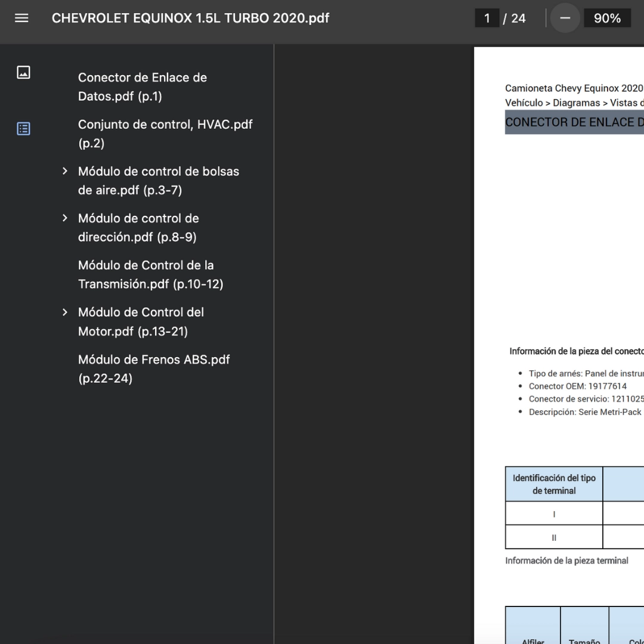
Task: Click the document title CHEVROLET EQUINOX 1.5L TURBO 2020.pdf
Action: point(190,18)
